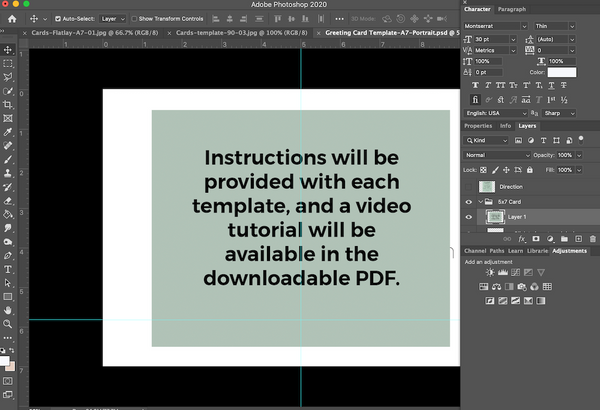600x410 pixels.
Task: Toggle lock transparent pixels
Action: 483,170
